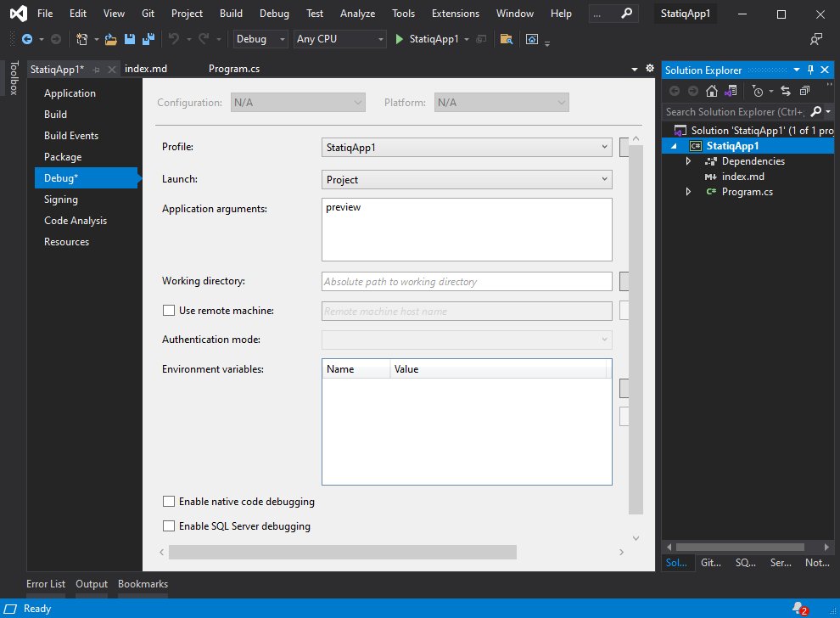
Task: Click the Live Share feedback icon
Action: pos(816,39)
